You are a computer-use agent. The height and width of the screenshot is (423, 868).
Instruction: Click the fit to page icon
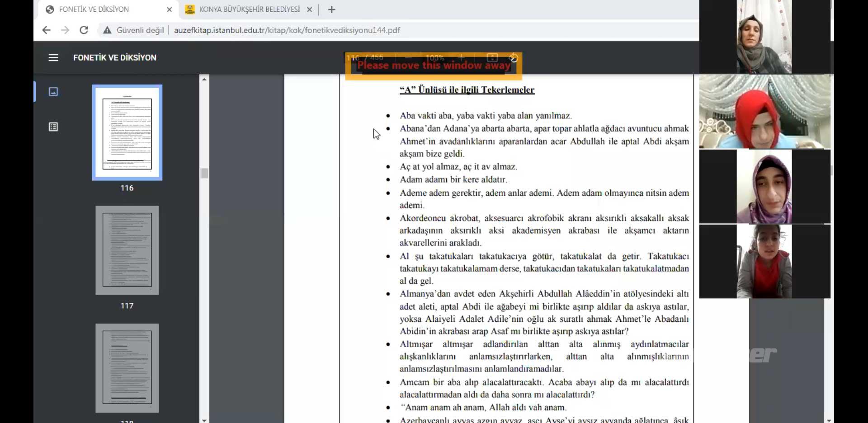[x=492, y=57]
